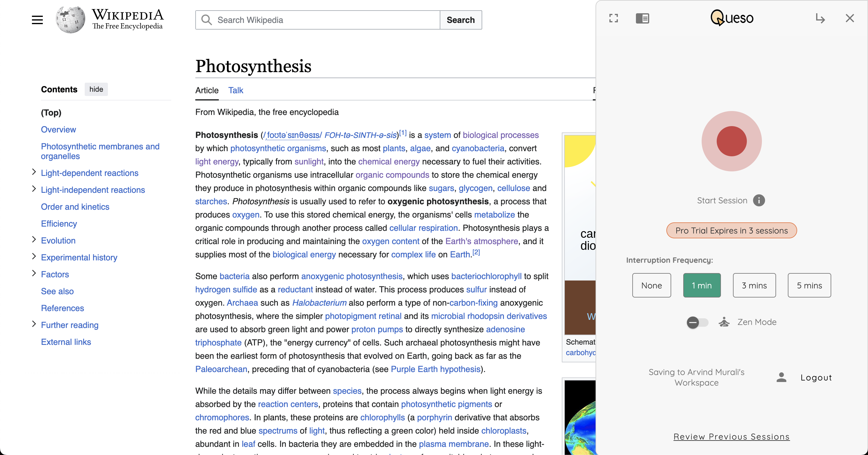Viewport: 868px width, 455px height.
Task: Open the Start Session info icon
Action: pos(759,200)
